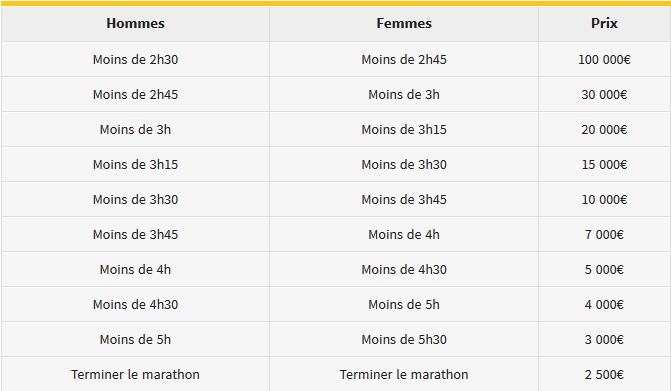Image resolution: width=671 pixels, height=391 pixels.
Task: Click the 15 000€ prize cell
Action: point(604,165)
